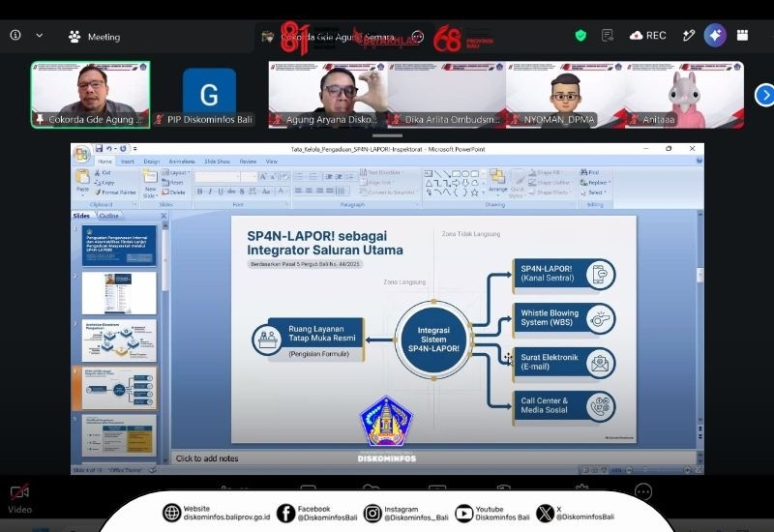Open the more options ellipsis in Zoom controls
The height and width of the screenshot is (532, 774).
(643, 491)
